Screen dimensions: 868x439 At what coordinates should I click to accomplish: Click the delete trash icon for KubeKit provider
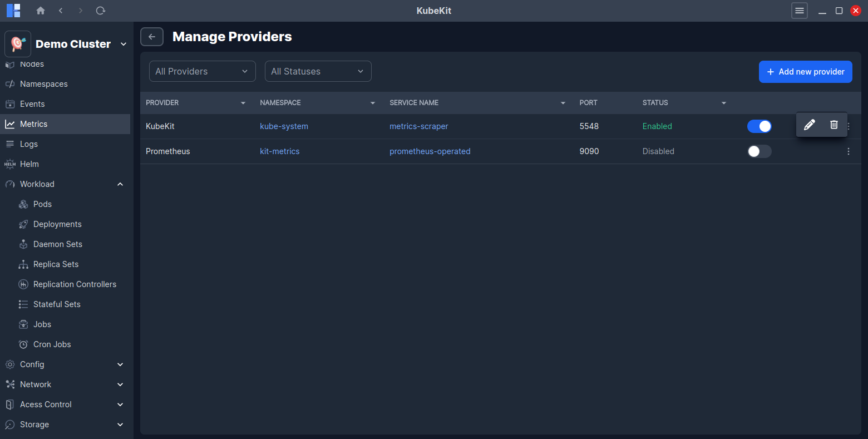[x=834, y=125]
